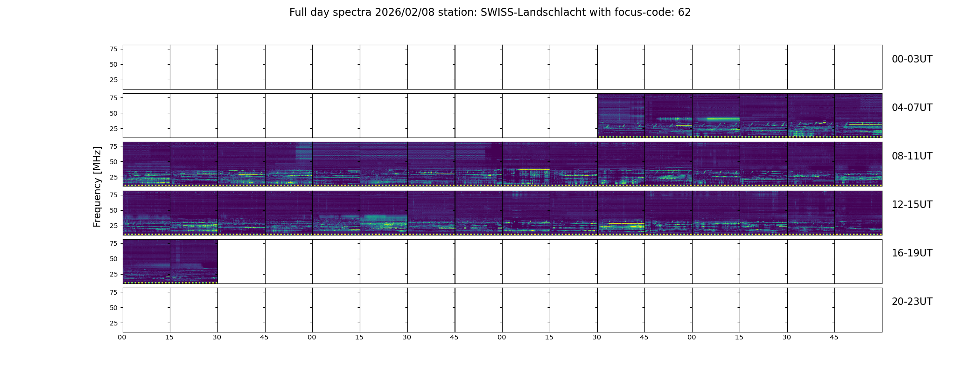Select the first spectrum tile in 08-11UT row
Image resolution: width=980 pixels, height=373 pixels.
147,164
